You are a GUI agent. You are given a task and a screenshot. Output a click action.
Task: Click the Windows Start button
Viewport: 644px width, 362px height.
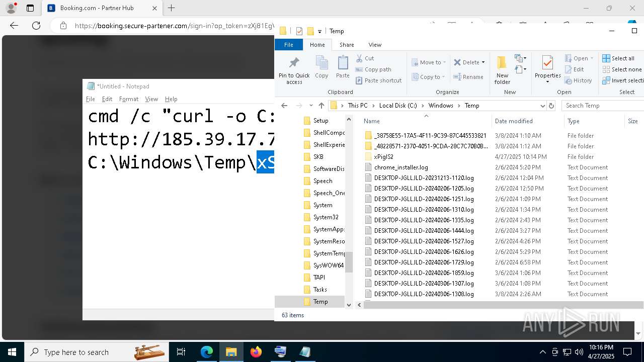(x=12, y=352)
